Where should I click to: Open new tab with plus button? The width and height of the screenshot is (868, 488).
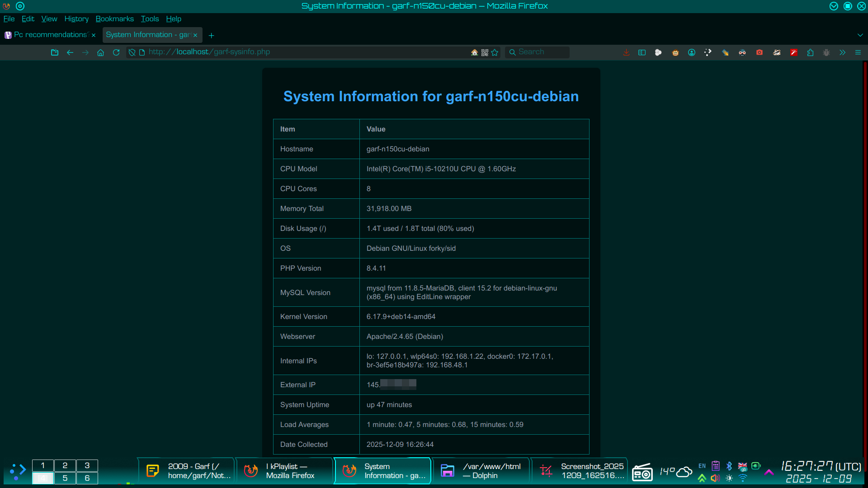[x=211, y=35]
